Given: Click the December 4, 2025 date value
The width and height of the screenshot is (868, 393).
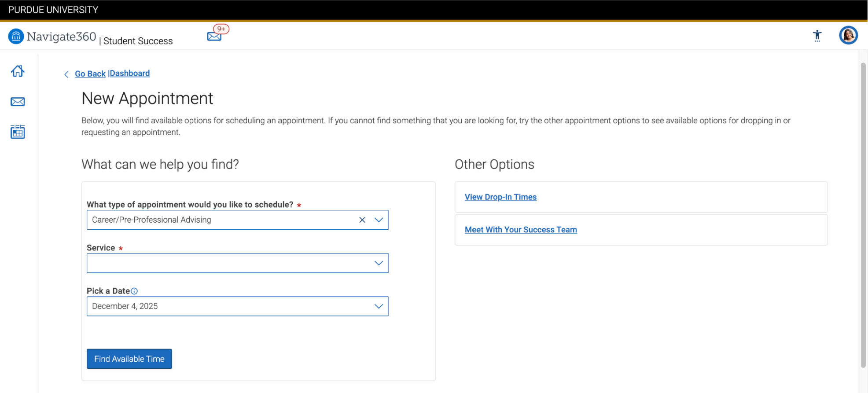Looking at the screenshot, I should coord(125,306).
